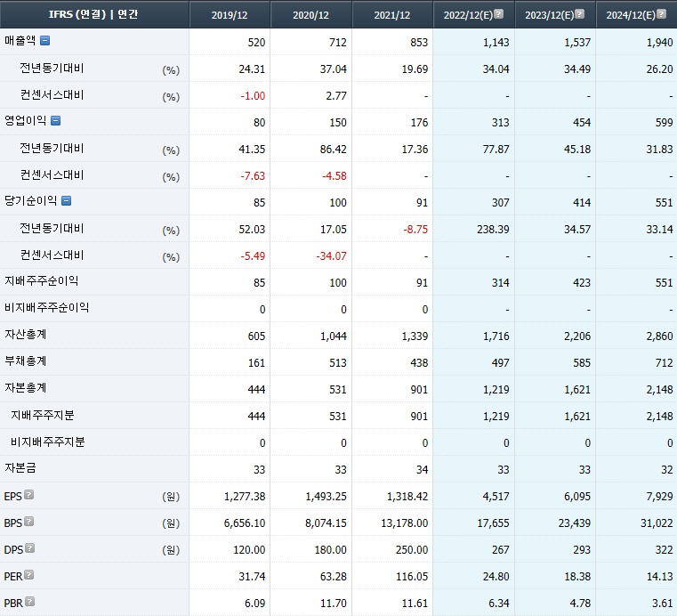677x616 pixels.
Task: Select the 2020/12 column header
Action: pyautogui.click(x=310, y=15)
